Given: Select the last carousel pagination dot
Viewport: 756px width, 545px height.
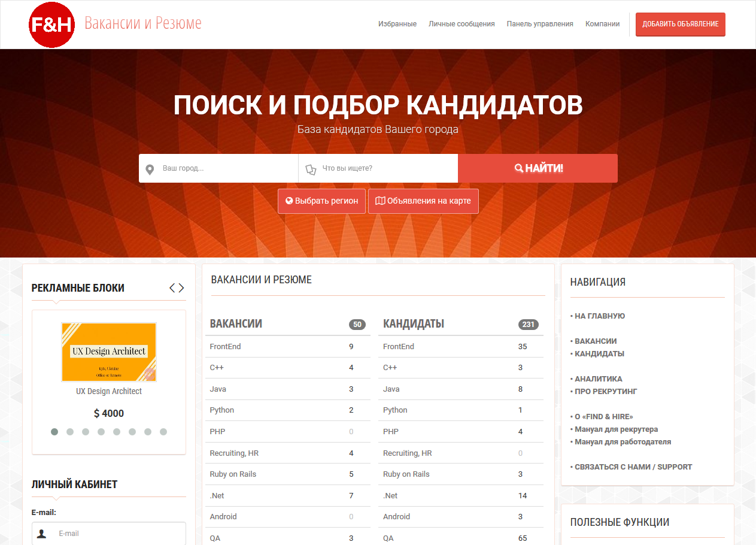Looking at the screenshot, I should [x=163, y=432].
